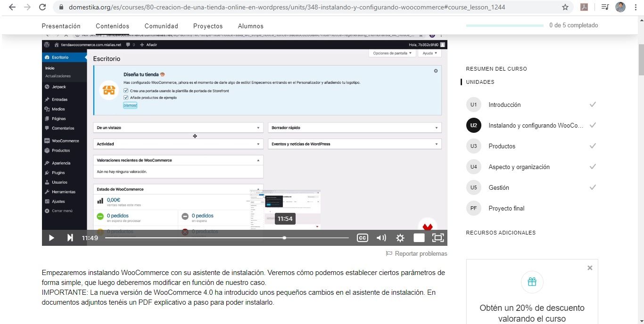Open the Chrome three-dot menu
Image resolution: width=644 pixels, height=324 pixels.
point(636,7)
